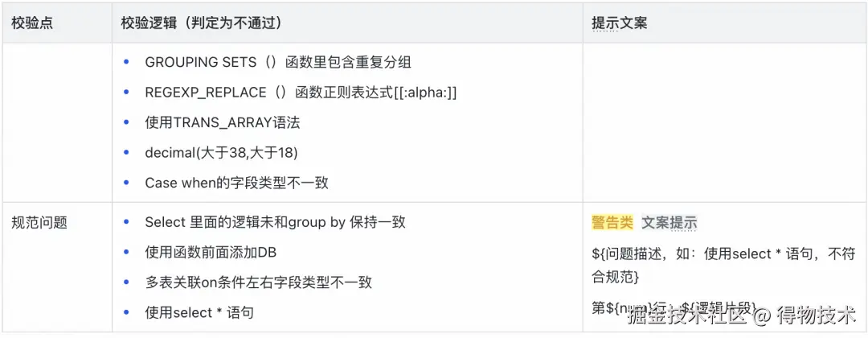Screen dimensions: 868x338
Task: Select the GROUPING SETS duplicate grouping rule
Action: (x=278, y=62)
